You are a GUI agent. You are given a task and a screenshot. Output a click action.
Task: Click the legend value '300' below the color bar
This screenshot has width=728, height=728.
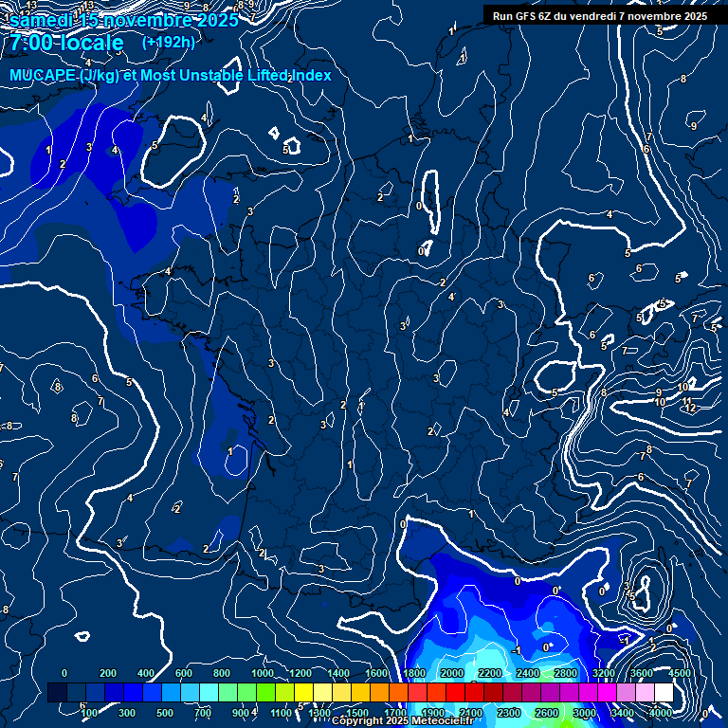pos(127,713)
